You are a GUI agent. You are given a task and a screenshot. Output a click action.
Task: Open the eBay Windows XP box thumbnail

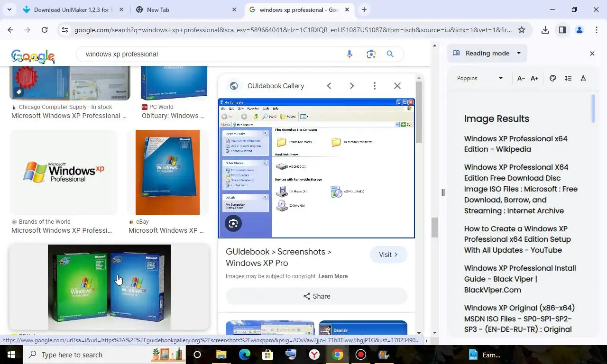tap(167, 173)
